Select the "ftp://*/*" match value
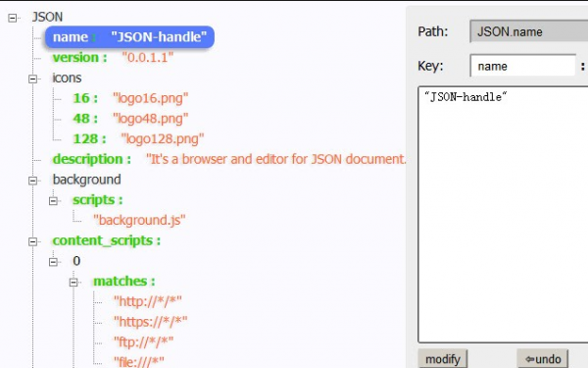The width and height of the screenshot is (588, 368). 144,342
